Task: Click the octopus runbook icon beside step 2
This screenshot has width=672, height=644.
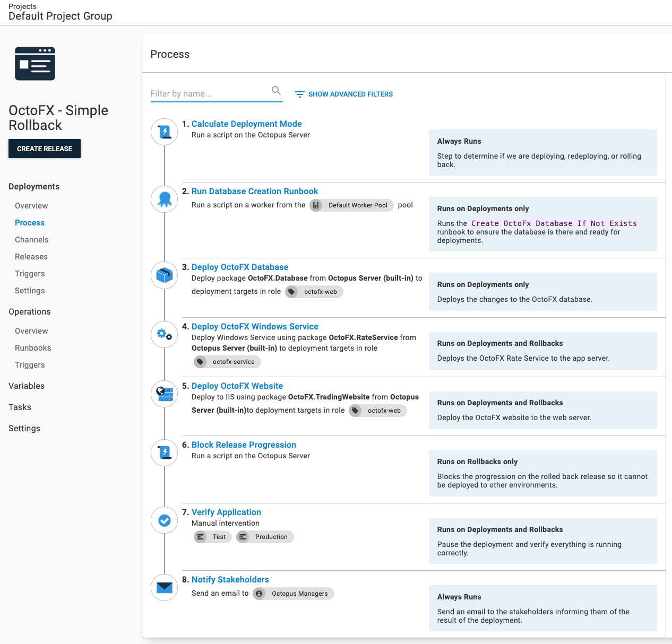Action: coord(164,199)
